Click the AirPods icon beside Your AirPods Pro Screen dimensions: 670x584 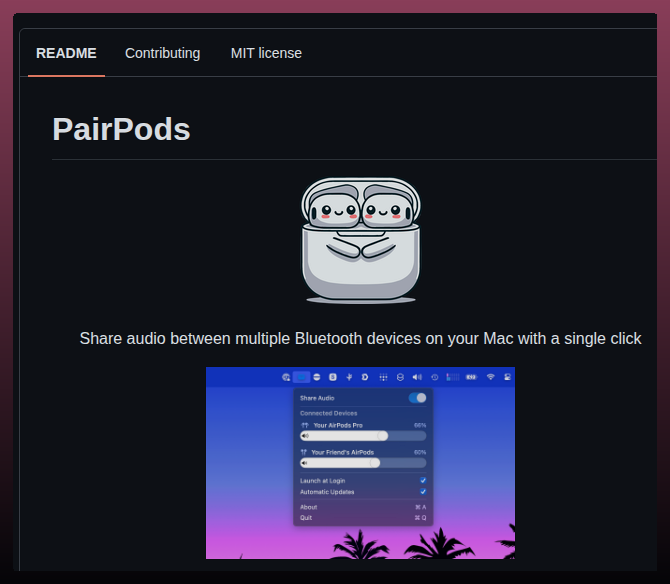pyautogui.click(x=305, y=425)
